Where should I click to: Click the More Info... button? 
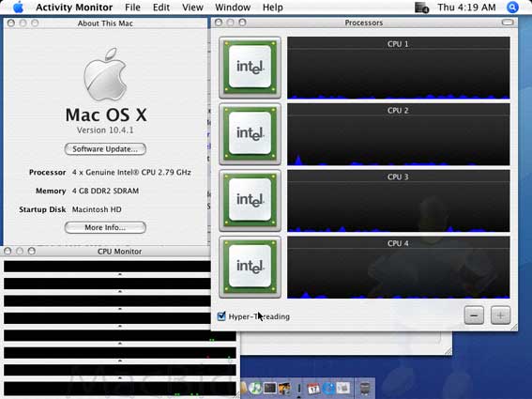click(x=105, y=227)
